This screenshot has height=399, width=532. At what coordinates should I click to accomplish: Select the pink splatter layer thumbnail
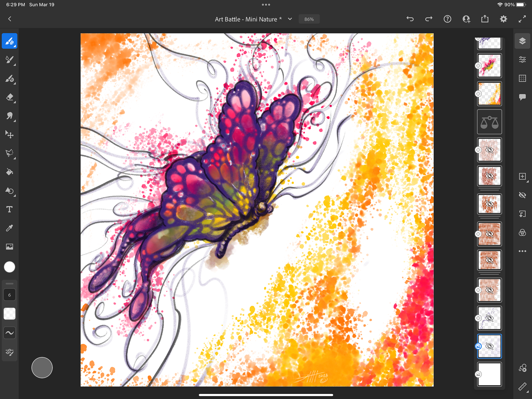489,66
